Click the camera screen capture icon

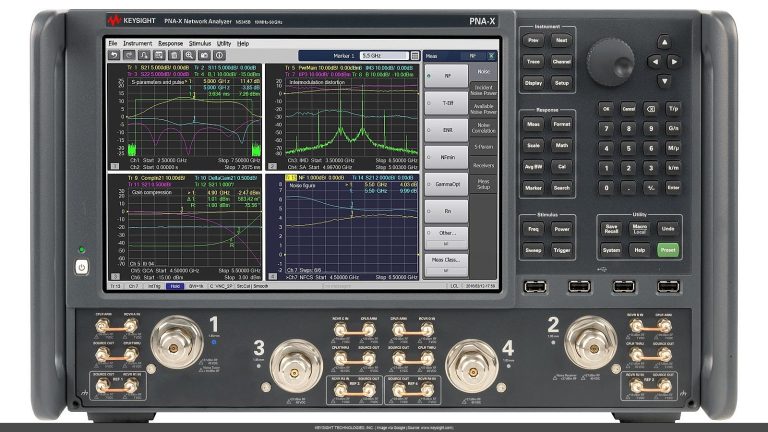coord(204,55)
